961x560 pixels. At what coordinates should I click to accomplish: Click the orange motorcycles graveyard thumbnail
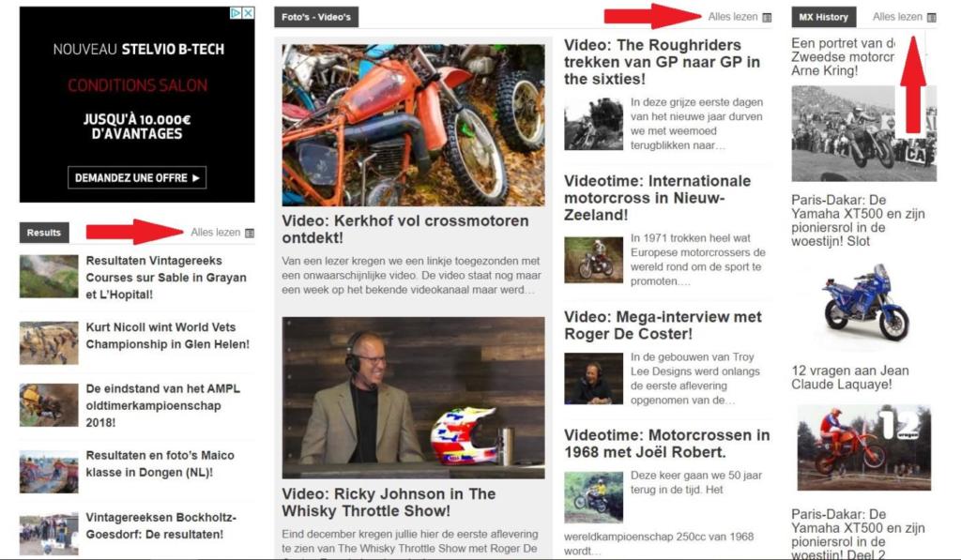(x=413, y=125)
